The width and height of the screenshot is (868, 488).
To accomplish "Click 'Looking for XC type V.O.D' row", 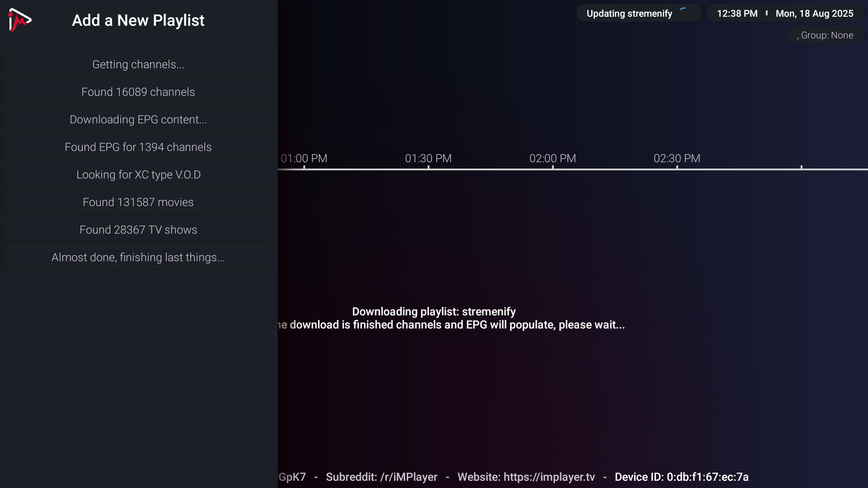I will (138, 175).
